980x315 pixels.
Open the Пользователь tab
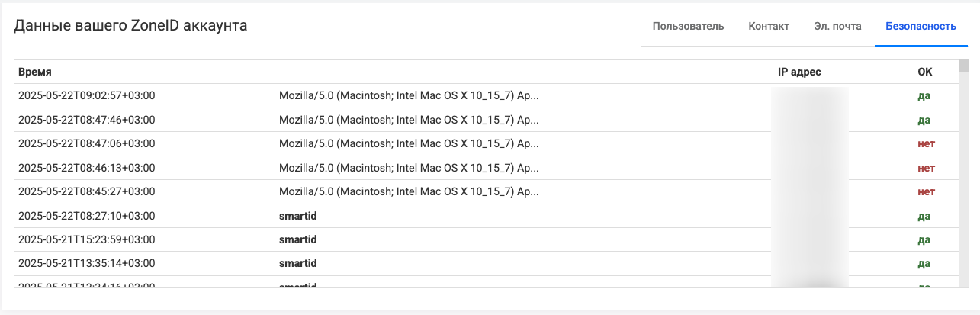[688, 26]
